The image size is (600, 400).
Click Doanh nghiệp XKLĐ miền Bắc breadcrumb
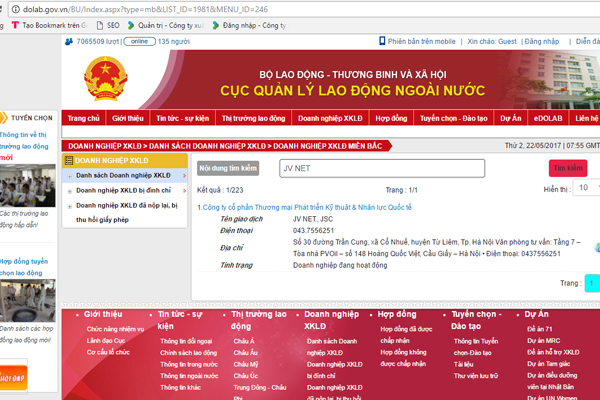pos(328,146)
